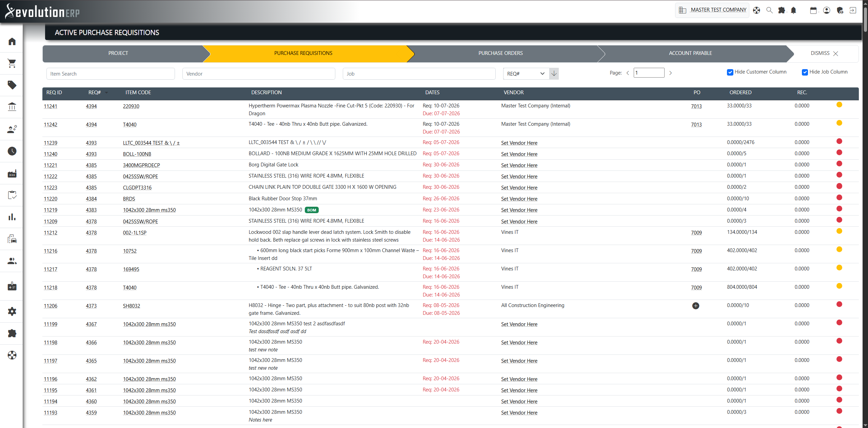Open item code SH8032
868x428 pixels.
point(131,306)
